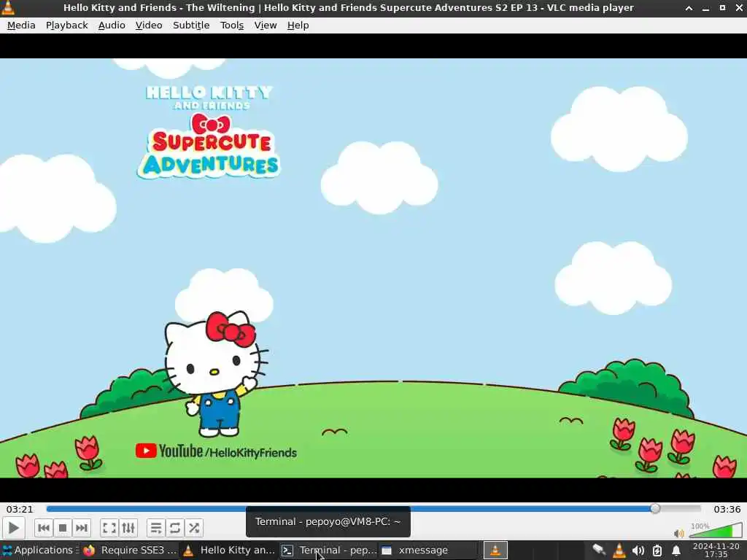Mute audio using the speaker icon
Image resolution: width=747 pixels, height=560 pixels.
679,533
